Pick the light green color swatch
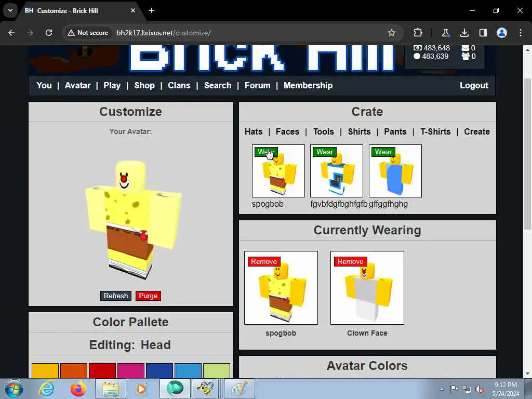The width and height of the screenshot is (532, 399). (217, 370)
